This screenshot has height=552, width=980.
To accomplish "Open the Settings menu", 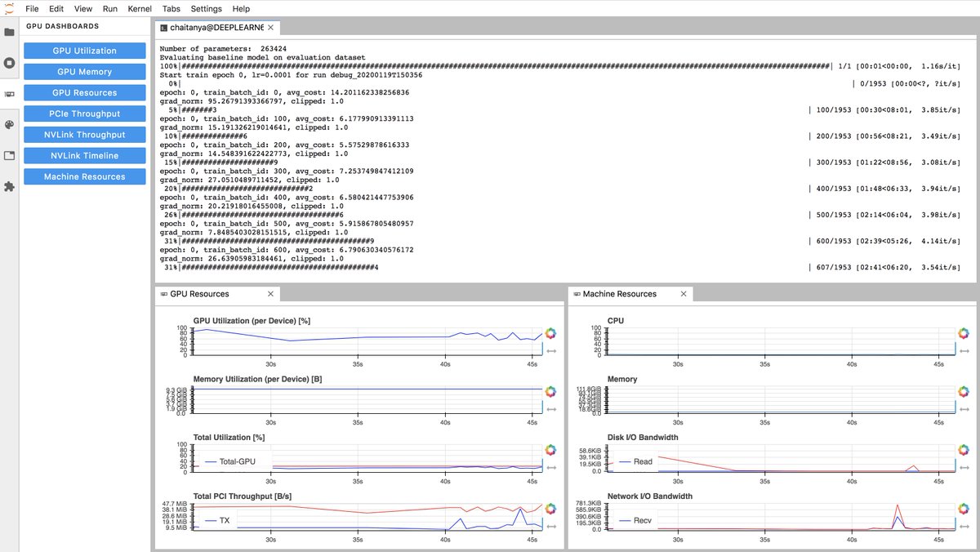I will 206,8.
